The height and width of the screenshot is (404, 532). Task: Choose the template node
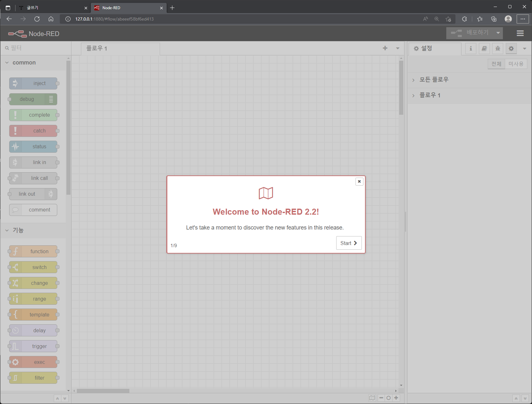click(x=33, y=315)
